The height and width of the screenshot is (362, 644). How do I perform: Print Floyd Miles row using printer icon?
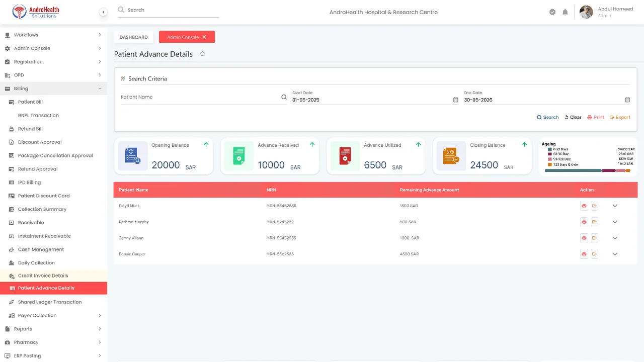click(584, 206)
